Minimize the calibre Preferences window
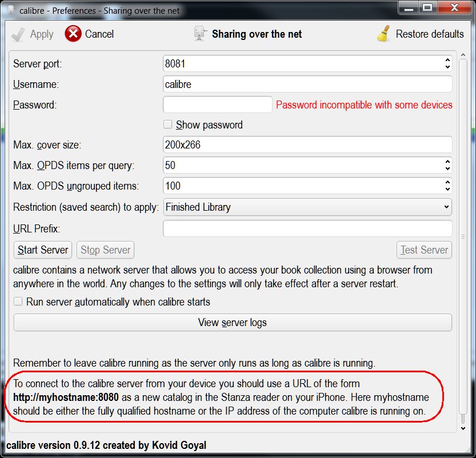Image resolution: width=476 pixels, height=458 pixels. point(409,8)
